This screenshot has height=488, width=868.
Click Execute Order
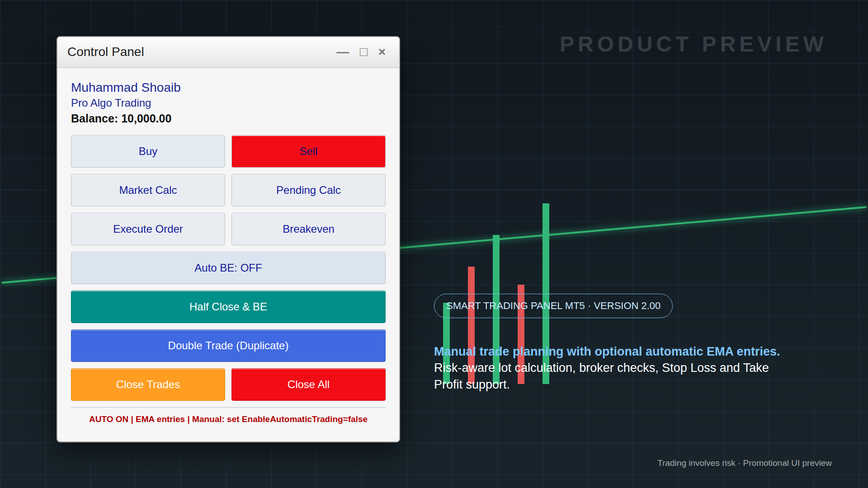[148, 229]
